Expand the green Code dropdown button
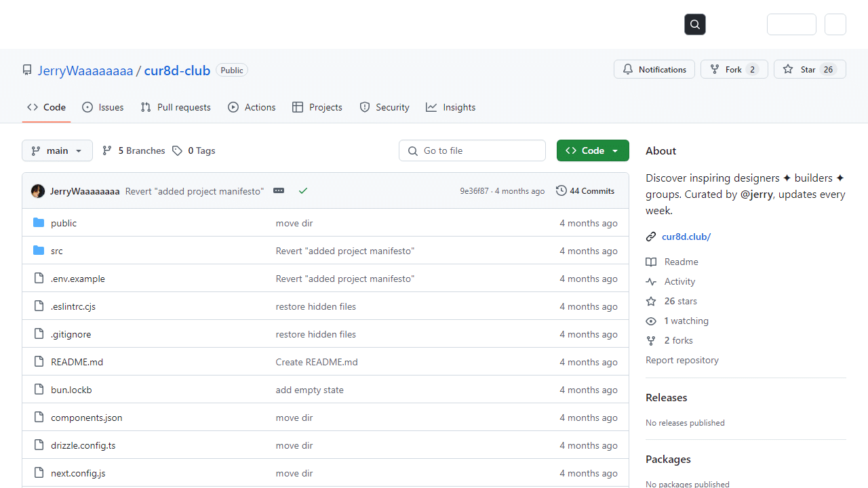This screenshot has width=868, height=488. tap(593, 150)
